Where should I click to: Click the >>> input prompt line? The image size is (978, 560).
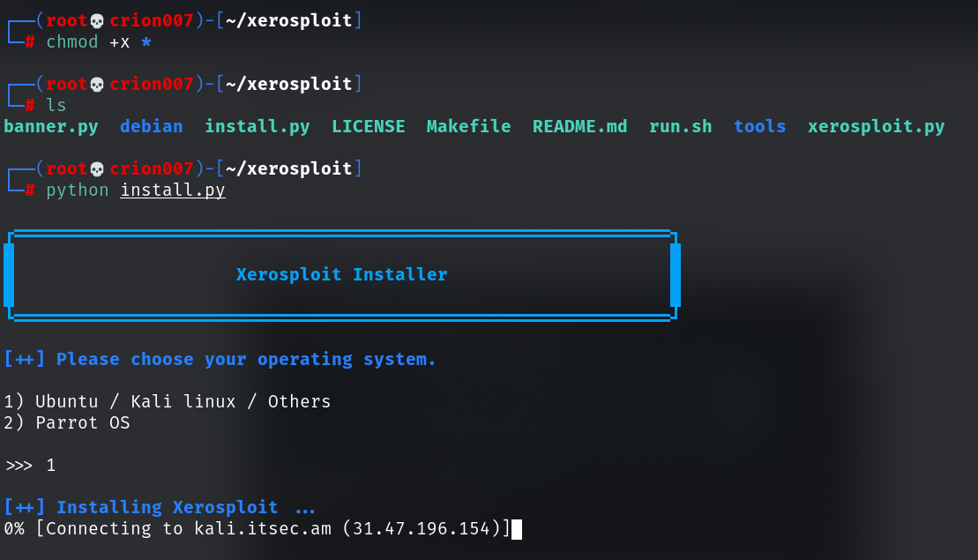point(30,465)
